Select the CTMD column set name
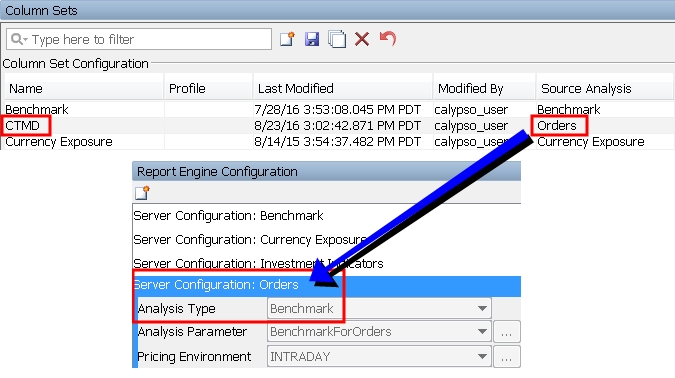This screenshot has height=378, width=675. pyautogui.click(x=22, y=125)
